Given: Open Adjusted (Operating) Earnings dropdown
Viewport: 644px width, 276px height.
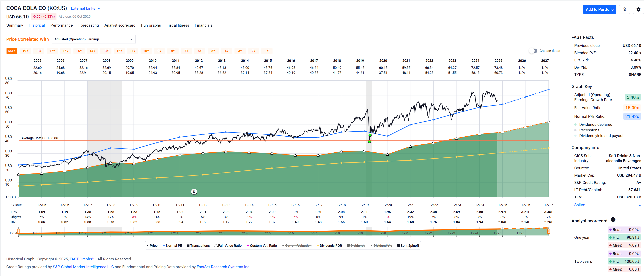Looking at the screenshot, I should [93, 39].
